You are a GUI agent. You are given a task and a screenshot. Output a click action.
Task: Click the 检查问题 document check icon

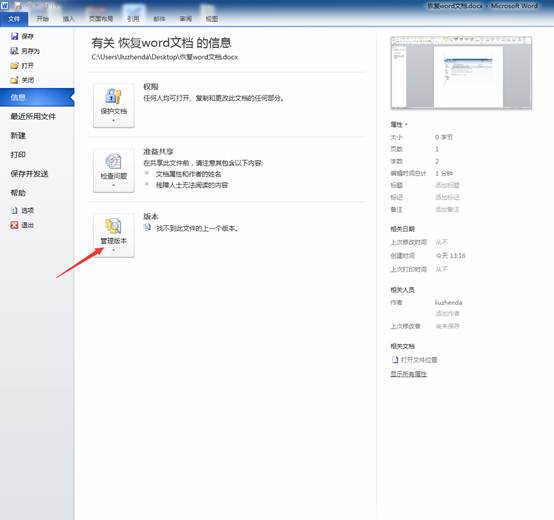(113, 161)
